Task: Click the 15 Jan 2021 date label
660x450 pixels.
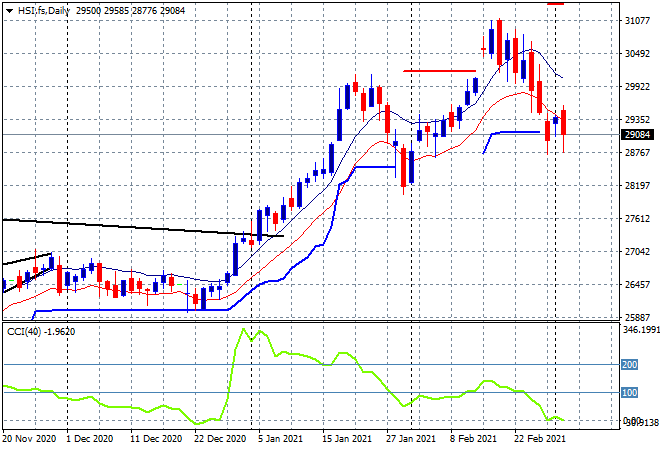Action: coord(347,439)
